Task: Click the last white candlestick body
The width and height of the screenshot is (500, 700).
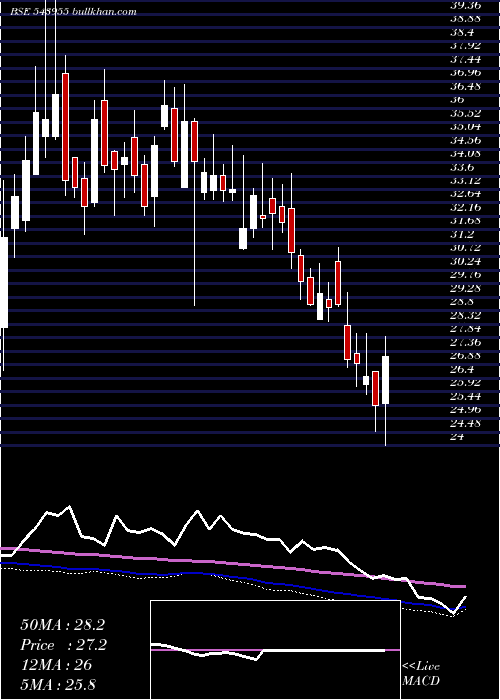Action: point(386,380)
